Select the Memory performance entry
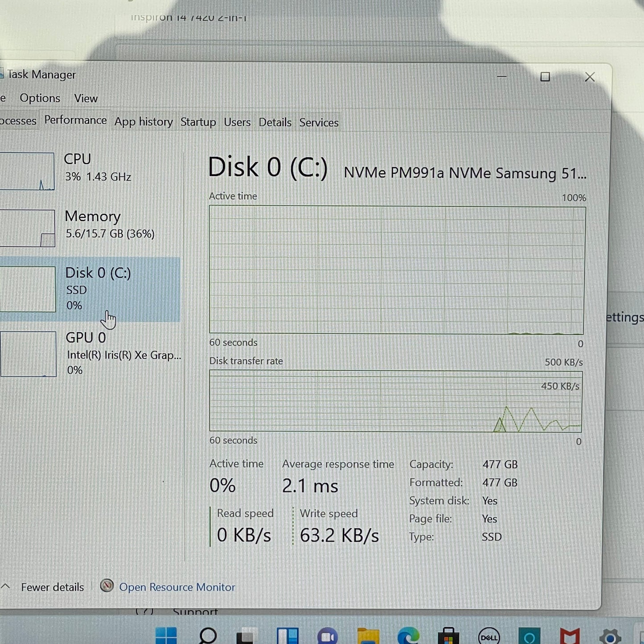This screenshot has height=644, width=644. pos(89,228)
